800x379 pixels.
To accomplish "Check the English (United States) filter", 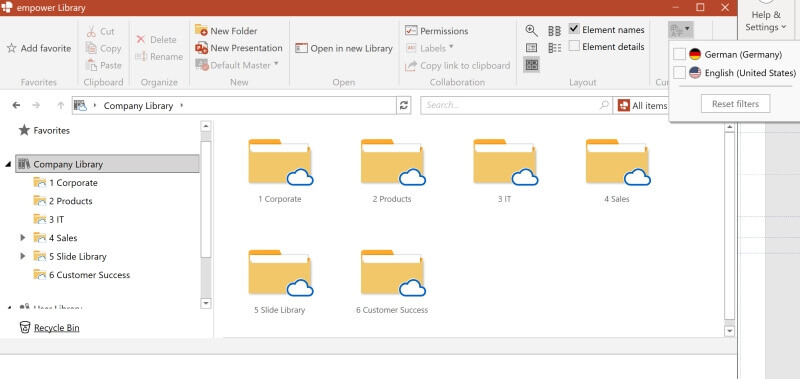I will [679, 73].
